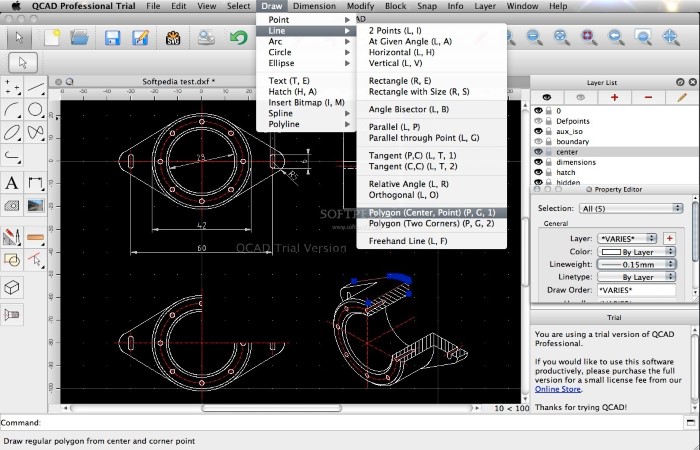
Task: Select the Circle tools icon in toolbox
Action: coord(35,110)
